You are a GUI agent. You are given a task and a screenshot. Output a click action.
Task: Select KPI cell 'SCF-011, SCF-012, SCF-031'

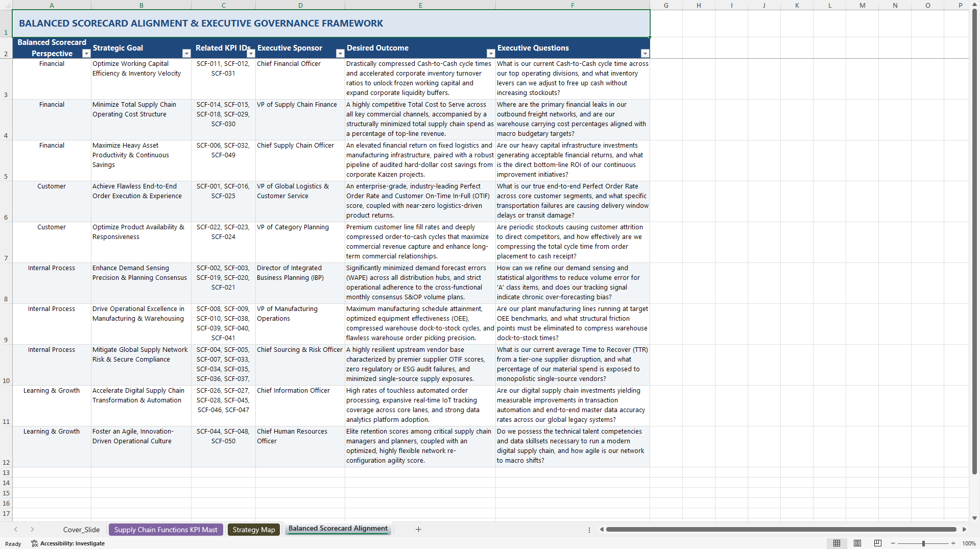coord(223,79)
